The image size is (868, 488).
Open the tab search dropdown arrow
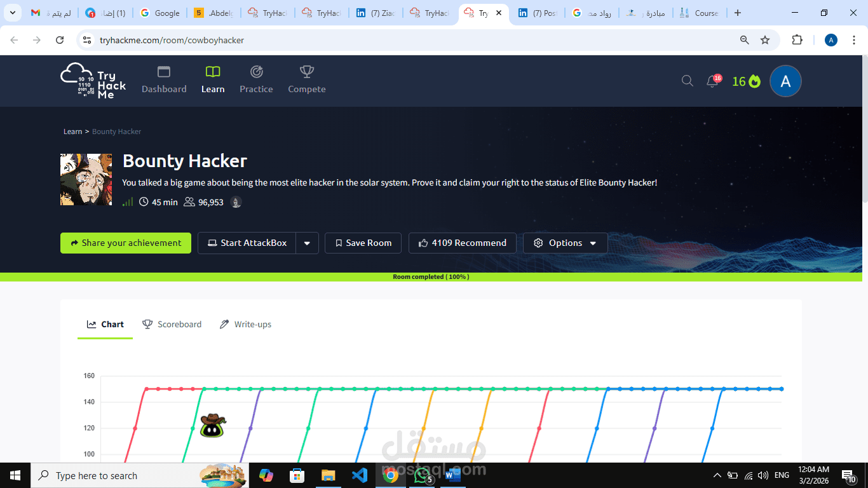tap(13, 13)
